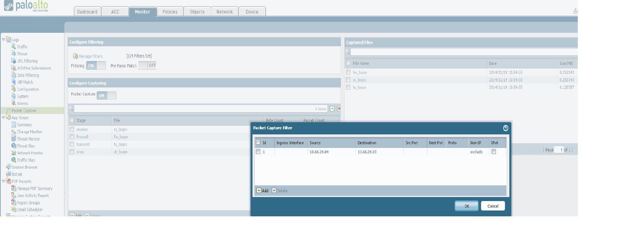Screen dimensions: 644x236
Task: Check the IPv6 checkbox for filter 1
Action: point(494,152)
